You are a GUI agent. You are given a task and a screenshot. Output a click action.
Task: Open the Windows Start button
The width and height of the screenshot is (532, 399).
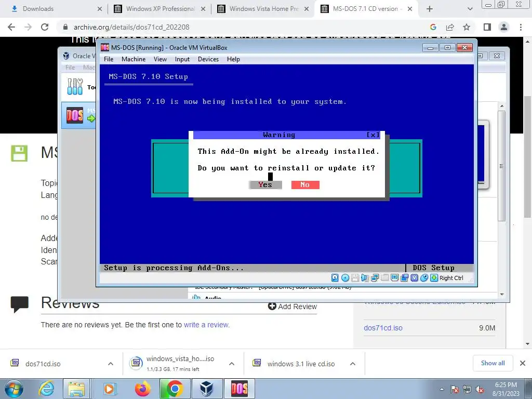point(14,389)
